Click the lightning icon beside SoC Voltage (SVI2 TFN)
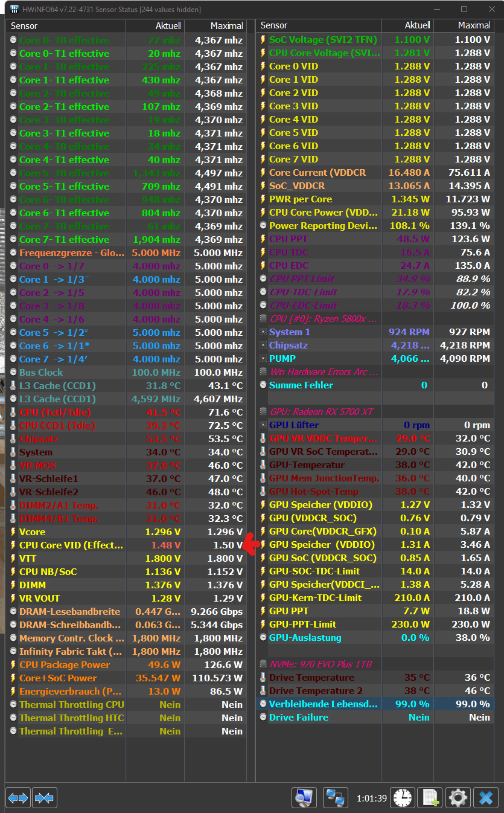504x813 pixels. pyautogui.click(x=263, y=40)
